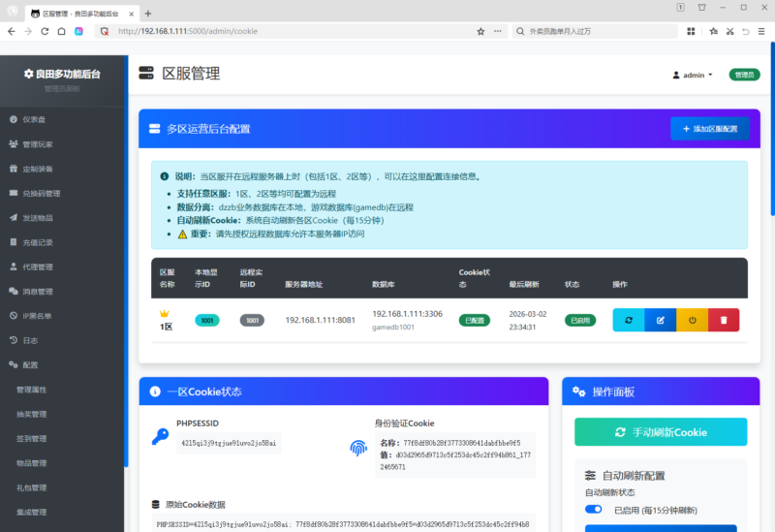Reload the browser page
The height and width of the screenshot is (532, 775).
click(x=45, y=31)
